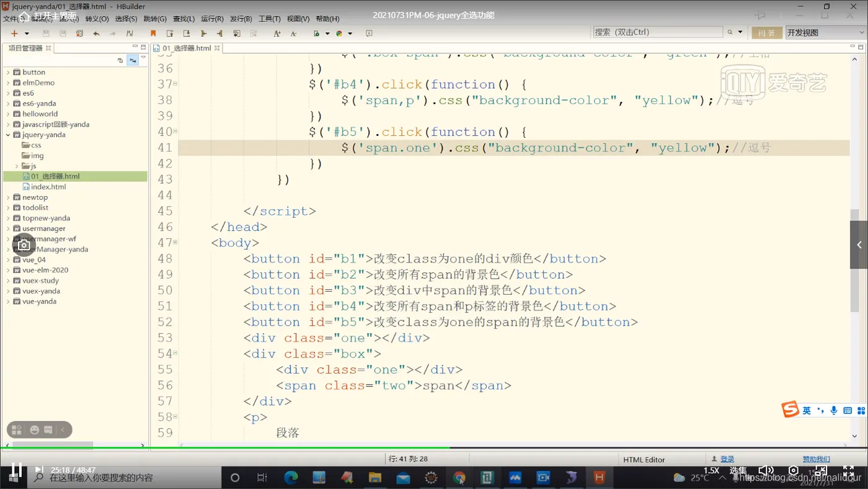Select the css folder

(x=36, y=145)
